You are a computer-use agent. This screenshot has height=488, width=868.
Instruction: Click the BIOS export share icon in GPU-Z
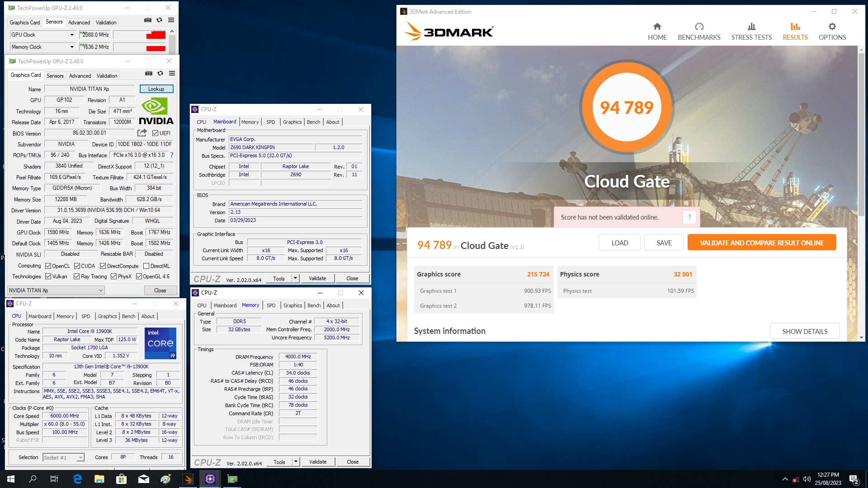pos(142,133)
